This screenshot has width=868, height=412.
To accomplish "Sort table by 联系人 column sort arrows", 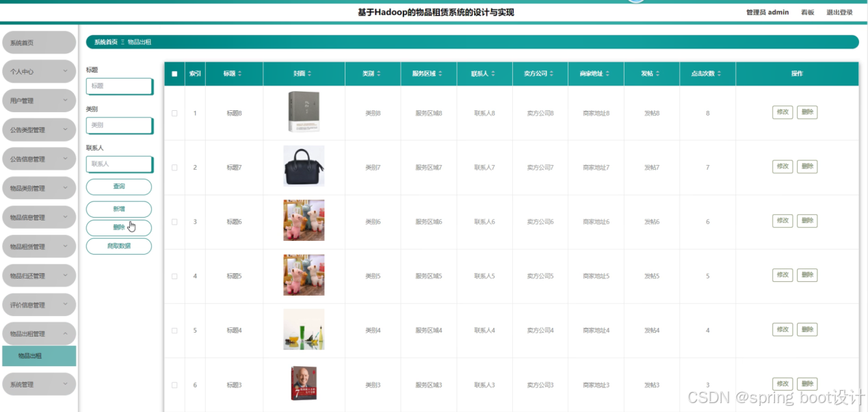I will (x=494, y=74).
